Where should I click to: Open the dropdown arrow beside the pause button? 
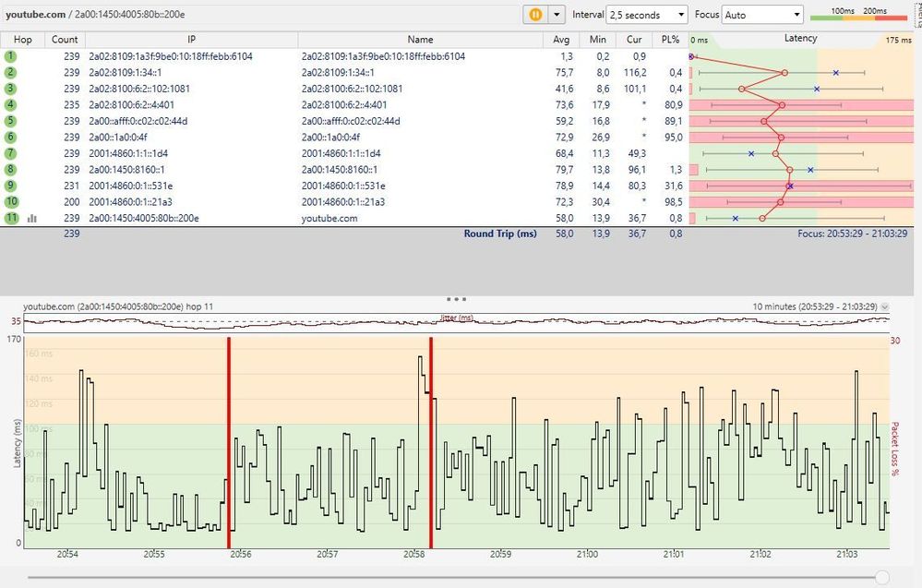click(557, 15)
